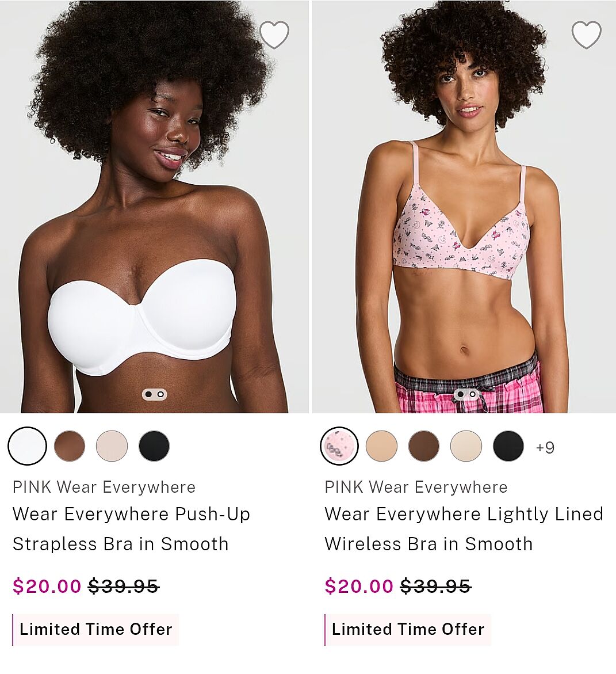Show second image dot on strapless bra
The image size is (616, 674).
click(160, 394)
